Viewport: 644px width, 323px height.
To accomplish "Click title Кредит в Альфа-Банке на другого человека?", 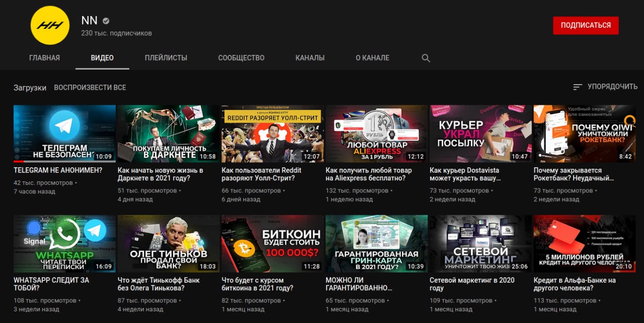I will point(575,284).
